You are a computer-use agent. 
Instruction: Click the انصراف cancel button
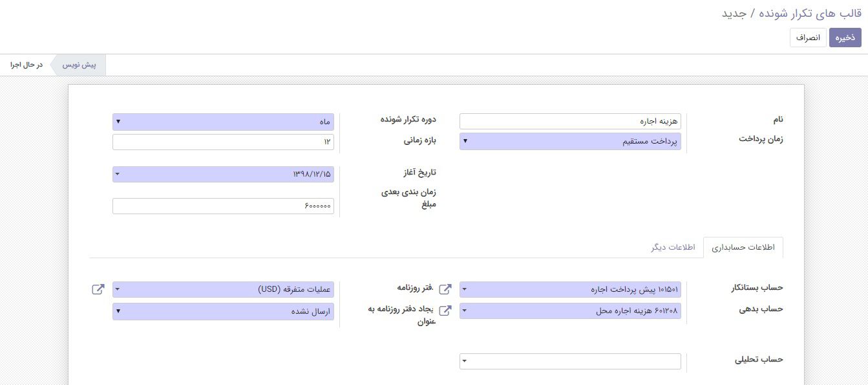click(x=808, y=38)
